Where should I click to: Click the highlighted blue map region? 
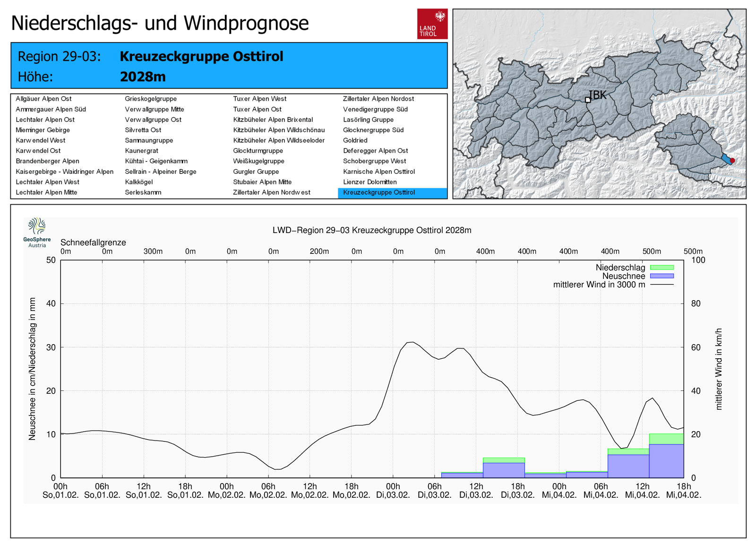coord(726,158)
